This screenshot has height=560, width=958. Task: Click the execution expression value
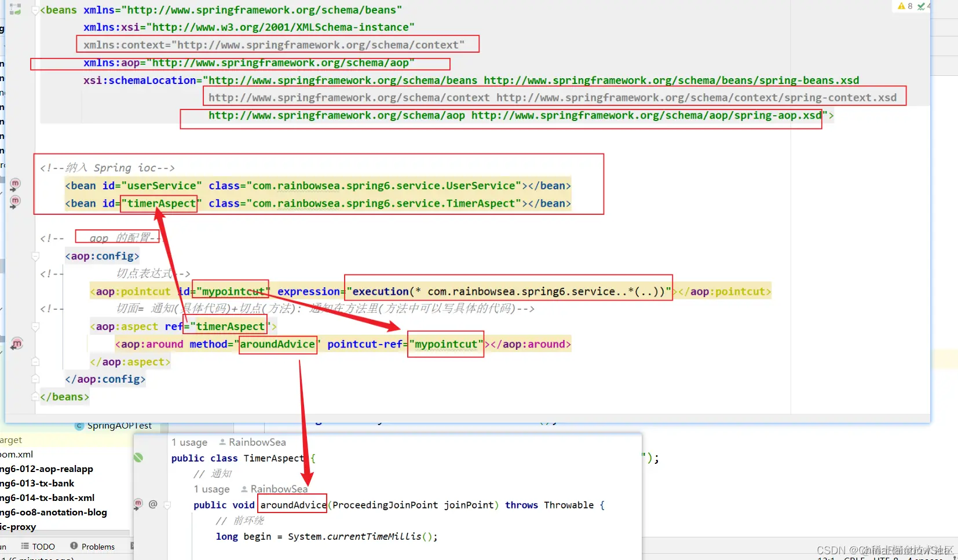[509, 291]
